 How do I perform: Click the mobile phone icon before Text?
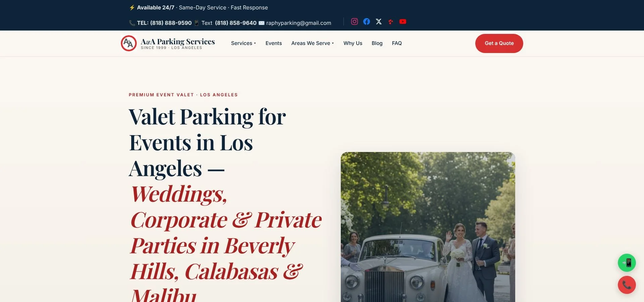click(x=197, y=23)
